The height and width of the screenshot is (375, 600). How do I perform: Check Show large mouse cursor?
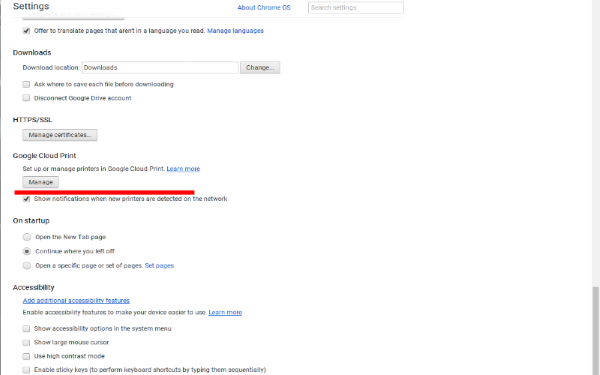26,342
